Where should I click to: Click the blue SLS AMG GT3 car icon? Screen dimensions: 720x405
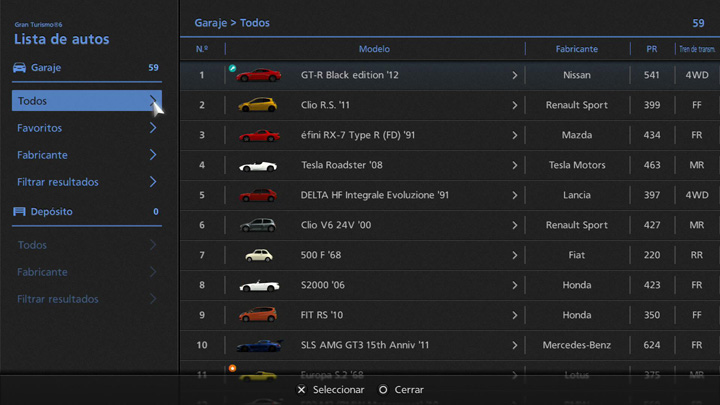click(x=258, y=345)
